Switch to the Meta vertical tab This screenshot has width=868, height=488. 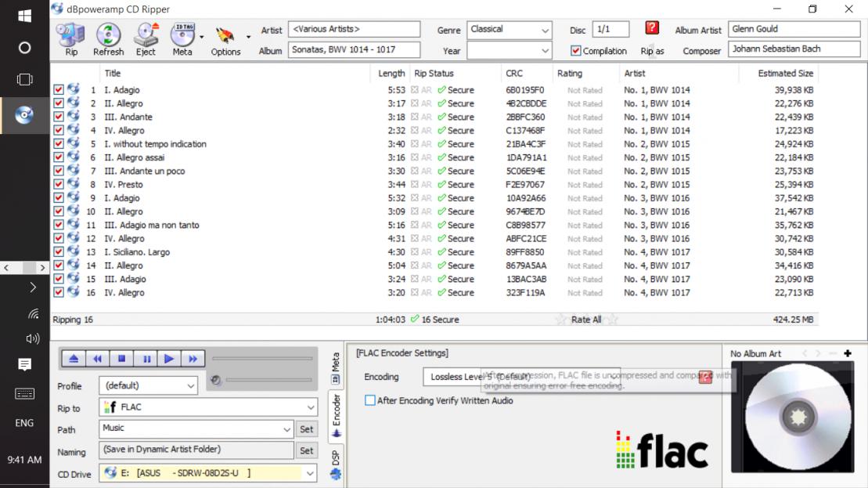pyautogui.click(x=336, y=367)
